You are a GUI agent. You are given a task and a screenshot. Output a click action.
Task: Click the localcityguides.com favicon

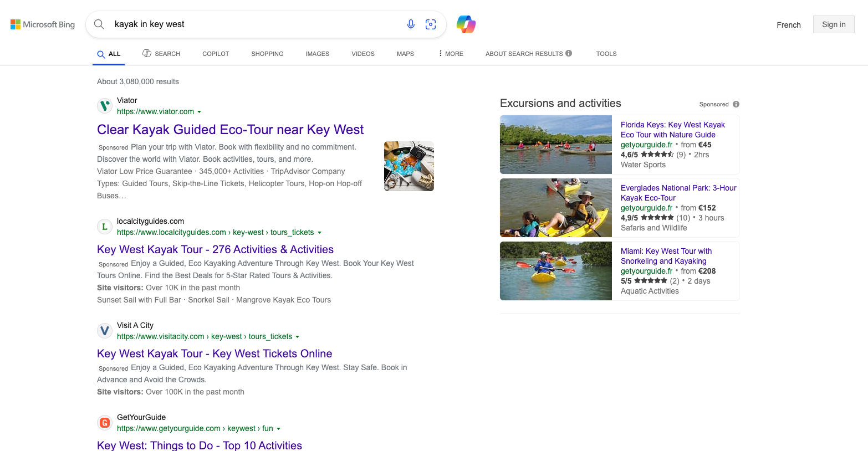click(105, 227)
